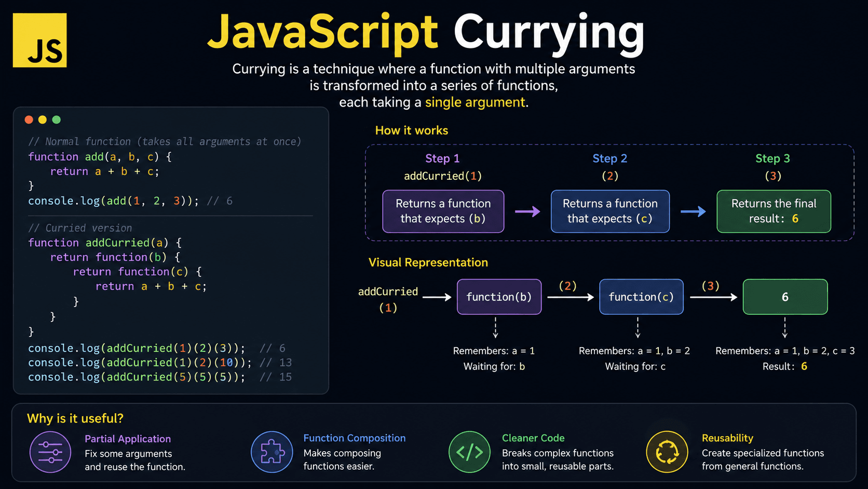Click the 'Makes composing functions easier.' description

[342, 460]
